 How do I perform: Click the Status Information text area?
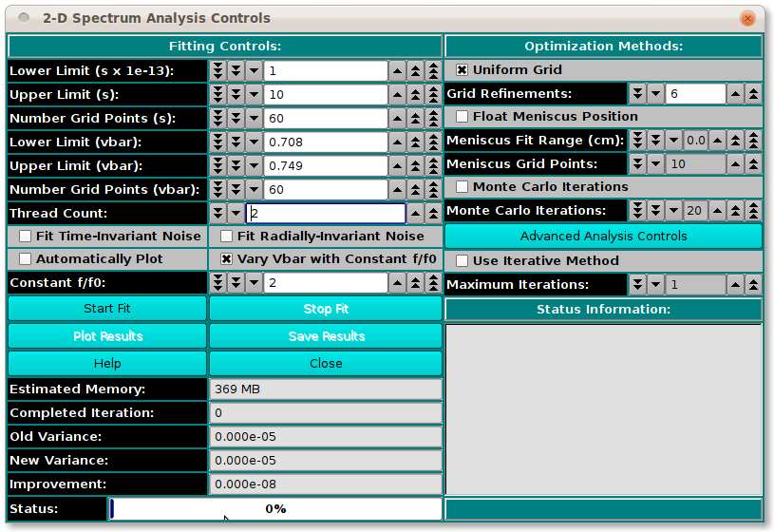pyautogui.click(x=603, y=409)
